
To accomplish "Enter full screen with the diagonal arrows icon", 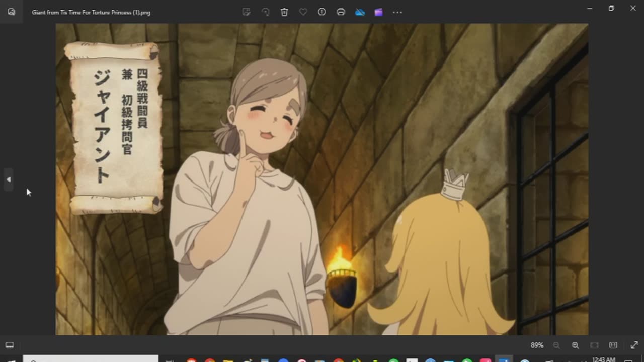I will (634, 345).
